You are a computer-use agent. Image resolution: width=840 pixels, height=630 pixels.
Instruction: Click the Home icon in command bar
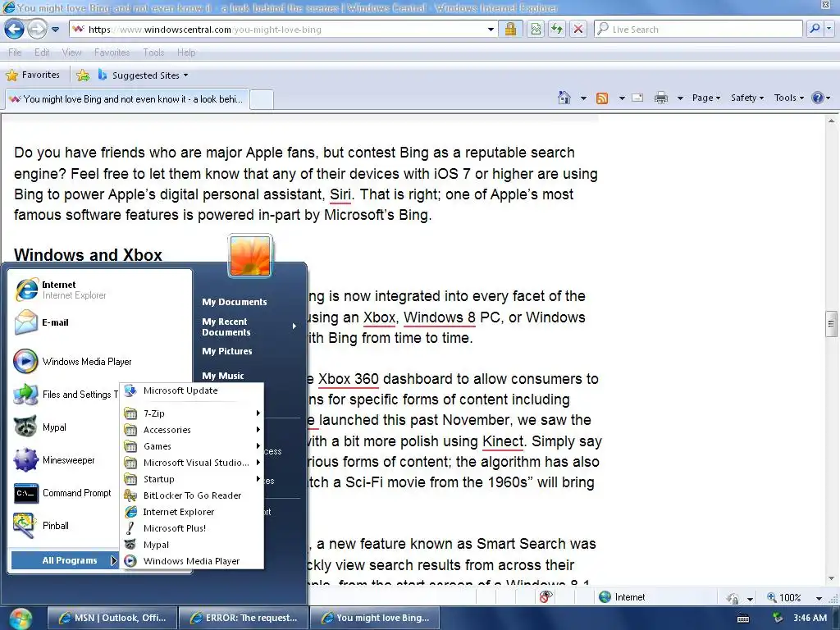564,98
